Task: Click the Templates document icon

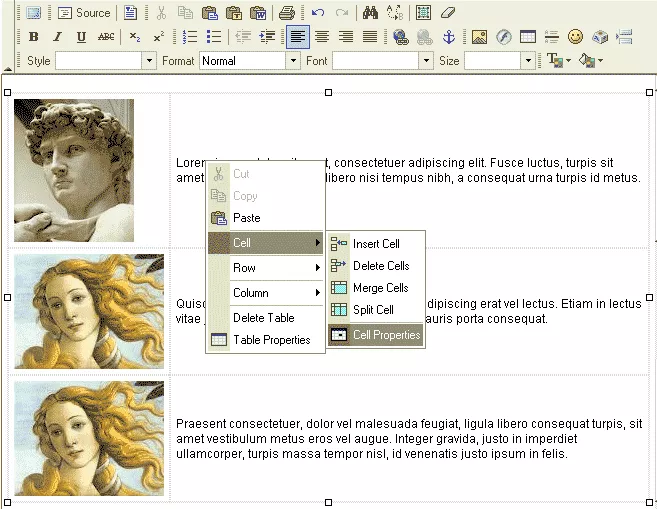Action: (130, 13)
